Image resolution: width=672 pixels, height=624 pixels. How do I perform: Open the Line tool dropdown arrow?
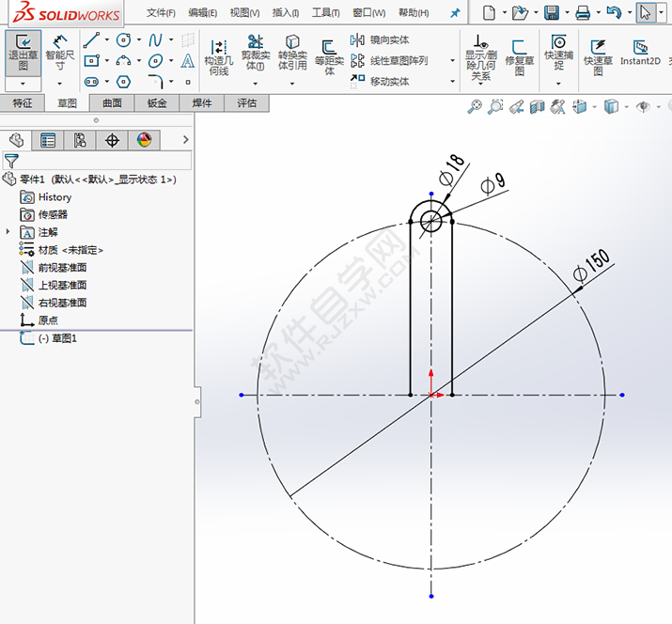[107, 40]
